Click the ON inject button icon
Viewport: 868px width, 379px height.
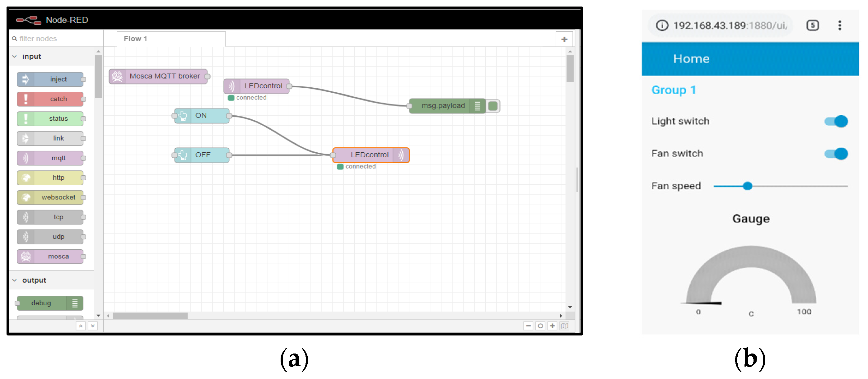click(182, 116)
